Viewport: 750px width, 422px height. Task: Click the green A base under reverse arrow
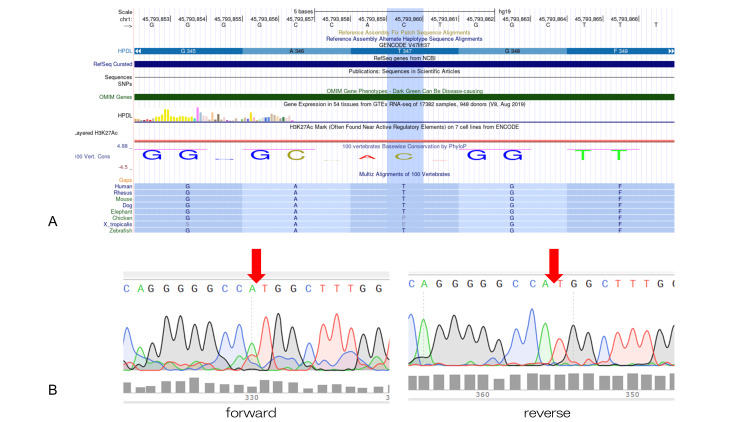pos(545,284)
